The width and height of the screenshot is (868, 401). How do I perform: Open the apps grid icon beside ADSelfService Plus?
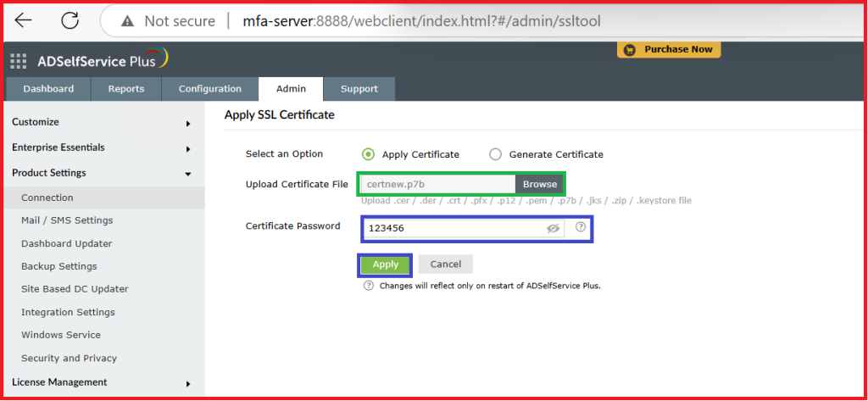[19, 61]
